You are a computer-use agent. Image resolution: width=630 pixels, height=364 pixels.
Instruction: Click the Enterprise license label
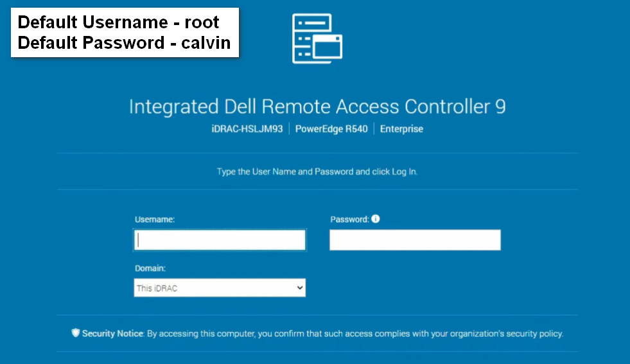point(401,129)
